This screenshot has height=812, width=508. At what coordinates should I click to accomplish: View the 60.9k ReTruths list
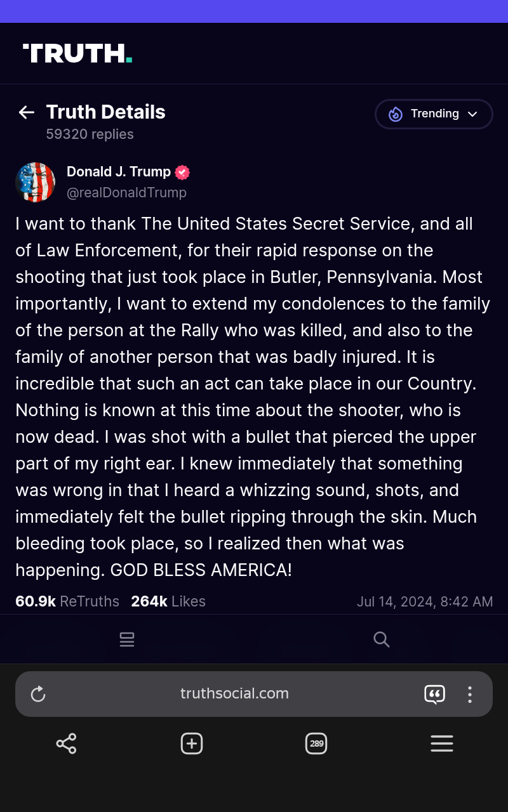67,601
